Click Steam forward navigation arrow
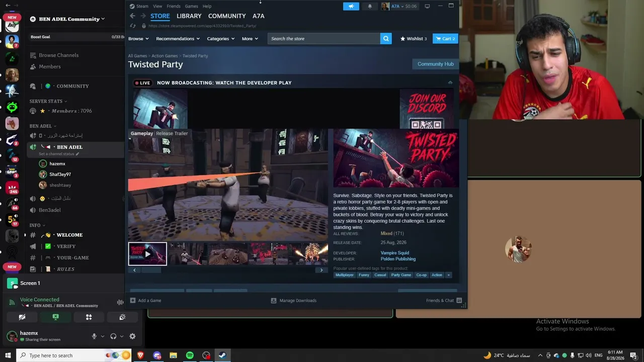The width and height of the screenshot is (644, 362). (143, 16)
